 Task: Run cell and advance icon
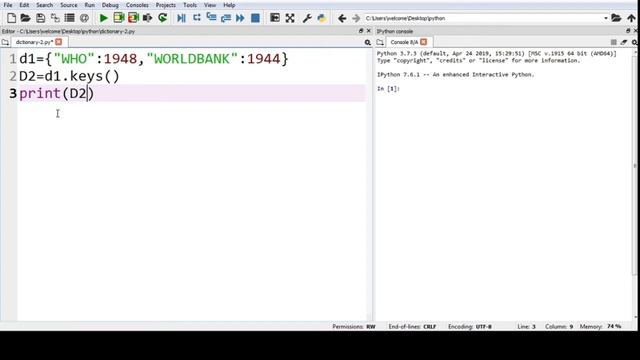point(133,18)
